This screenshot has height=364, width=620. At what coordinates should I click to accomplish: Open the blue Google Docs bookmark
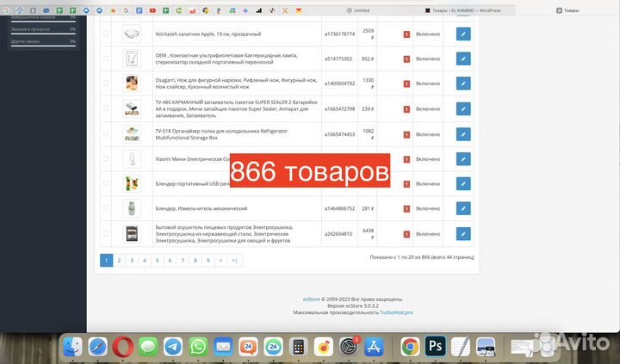tap(139, 10)
